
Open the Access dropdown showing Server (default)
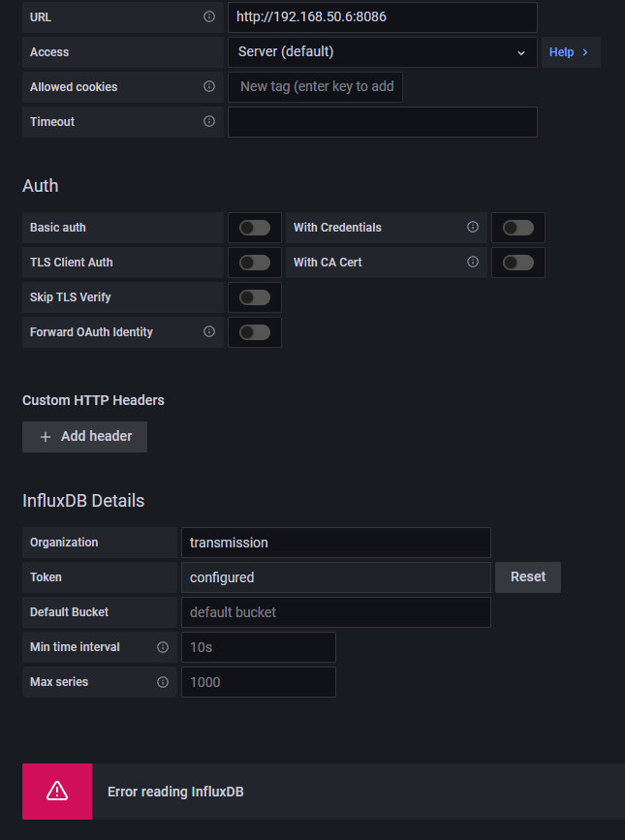383,52
